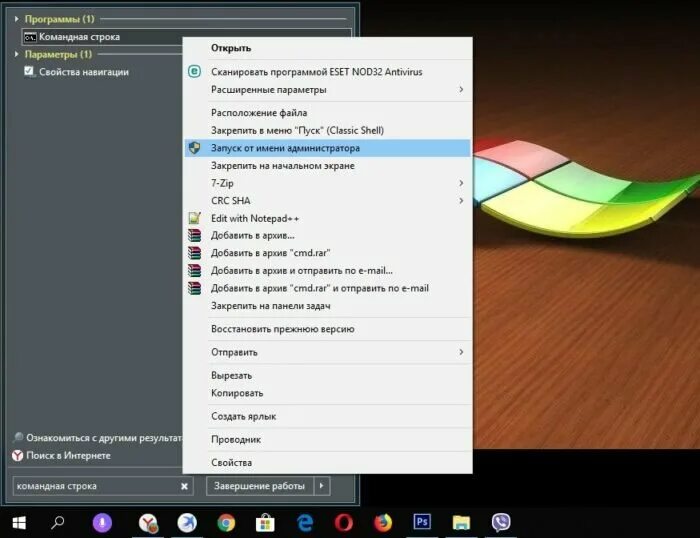Collapse the Параметры (1) group arrow
This screenshot has width=700, height=538.
17,54
